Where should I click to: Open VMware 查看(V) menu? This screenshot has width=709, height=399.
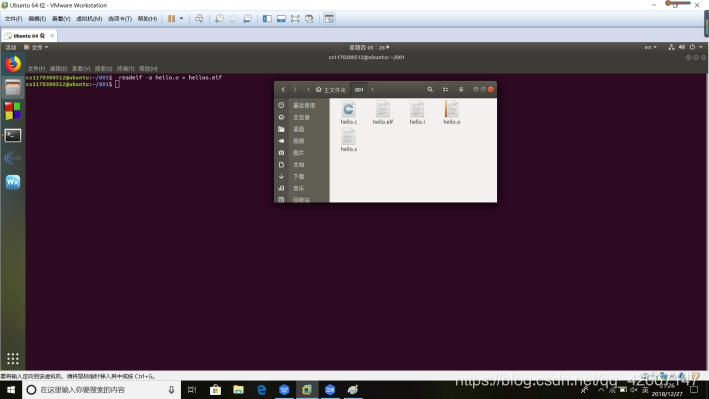(61, 19)
